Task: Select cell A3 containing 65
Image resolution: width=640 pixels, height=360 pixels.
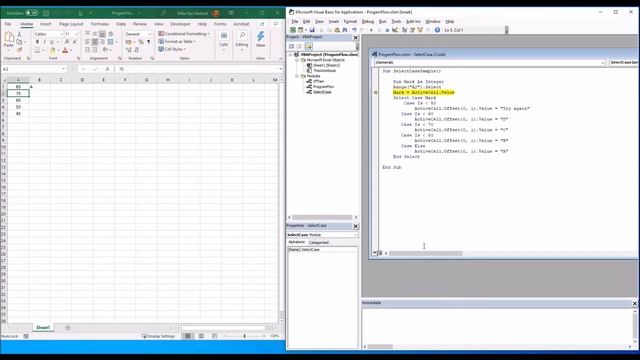Action: tap(18, 100)
